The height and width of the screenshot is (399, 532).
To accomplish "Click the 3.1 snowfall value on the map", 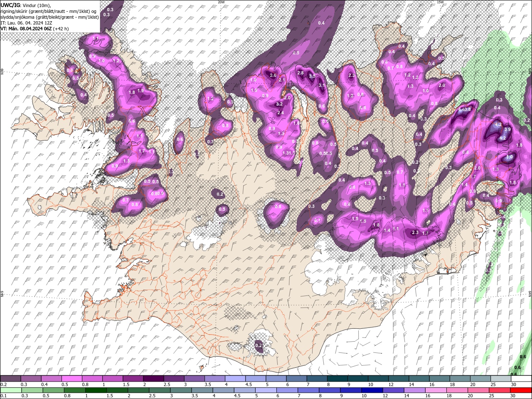I will tap(321, 85).
